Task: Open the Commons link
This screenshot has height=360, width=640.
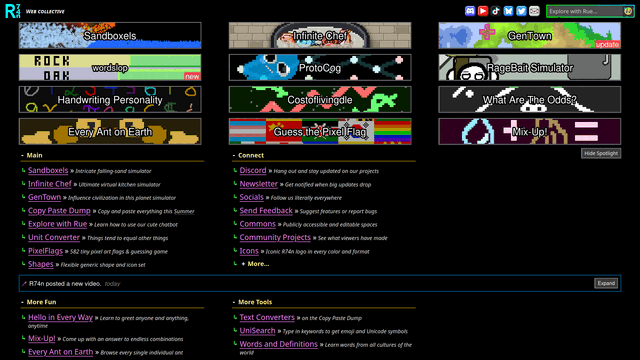Action: 258,224
